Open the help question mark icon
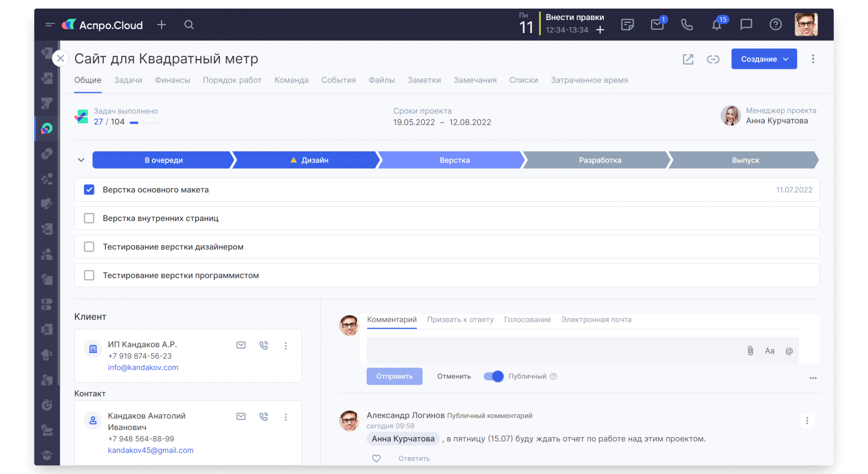Image resolution: width=868 pixels, height=474 pixels. pyautogui.click(x=776, y=25)
